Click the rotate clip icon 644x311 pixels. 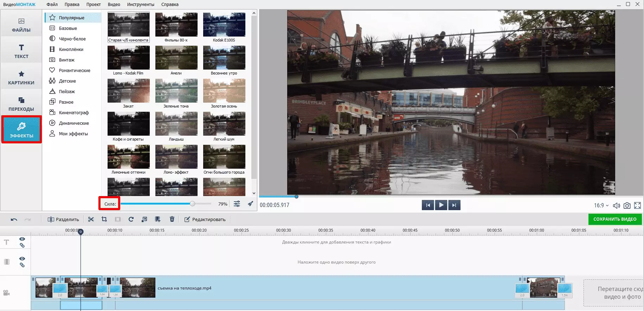coord(131,219)
